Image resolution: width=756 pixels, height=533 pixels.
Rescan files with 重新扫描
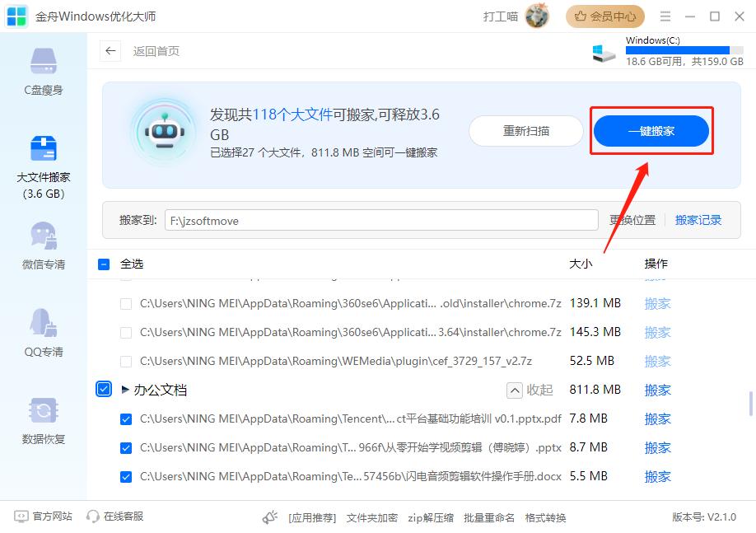click(x=525, y=131)
